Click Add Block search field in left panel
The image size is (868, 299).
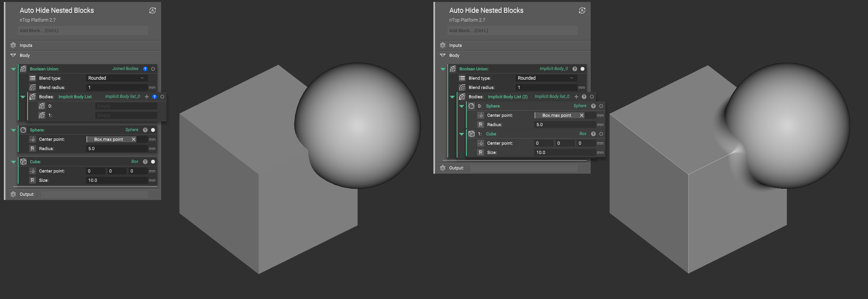point(83,31)
